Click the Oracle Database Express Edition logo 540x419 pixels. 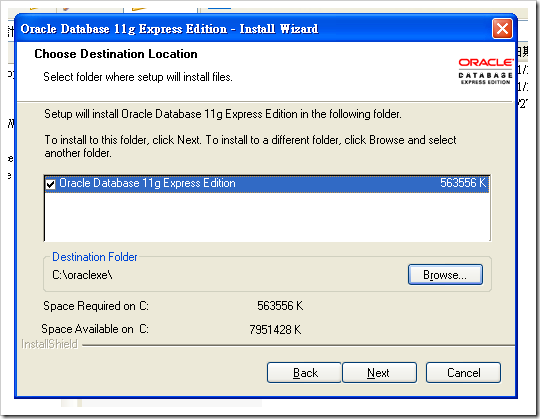pos(485,71)
